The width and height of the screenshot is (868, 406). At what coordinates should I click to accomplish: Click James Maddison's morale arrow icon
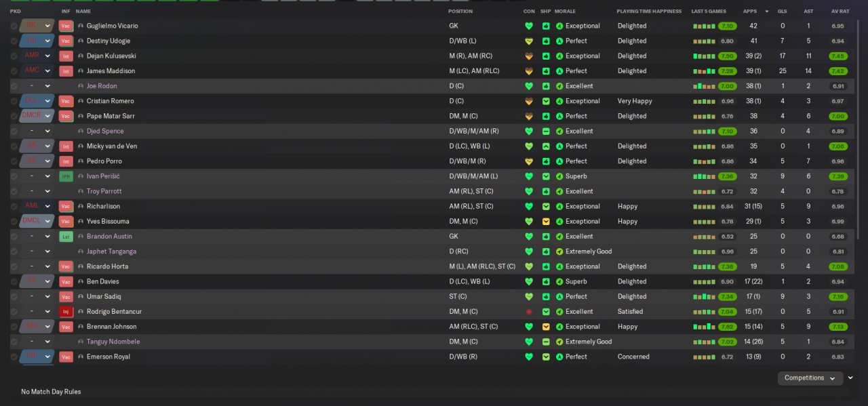559,71
